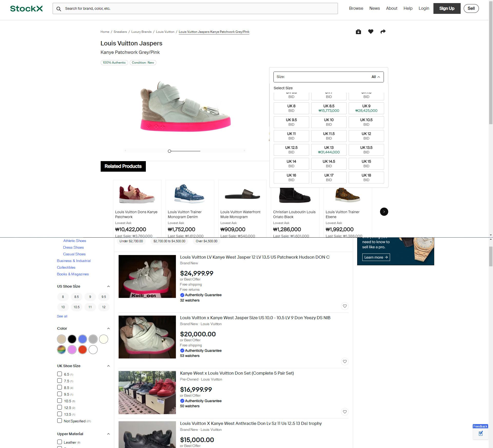Click See all US shoe sizes
Image resolution: width=493 pixels, height=448 pixels.
[x=62, y=316]
